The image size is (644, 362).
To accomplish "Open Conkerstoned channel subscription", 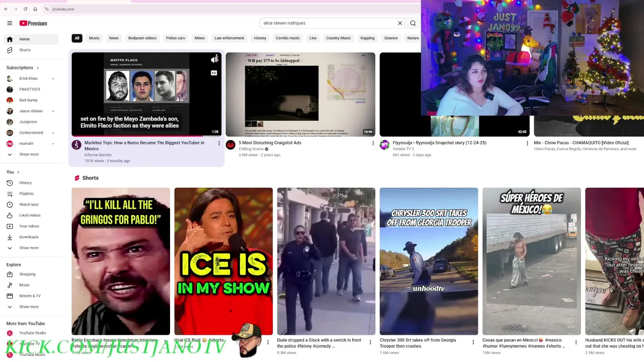I will coord(32,133).
